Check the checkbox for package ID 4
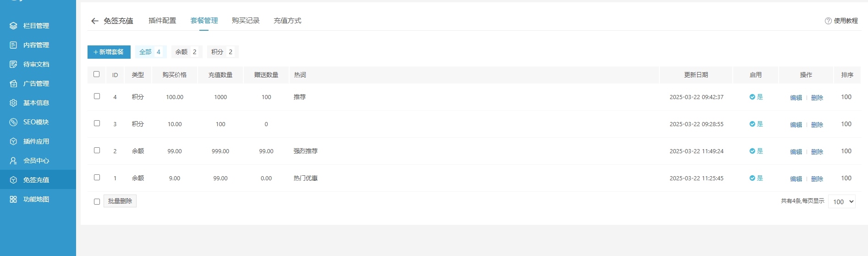 pyautogui.click(x=97, y=96)
